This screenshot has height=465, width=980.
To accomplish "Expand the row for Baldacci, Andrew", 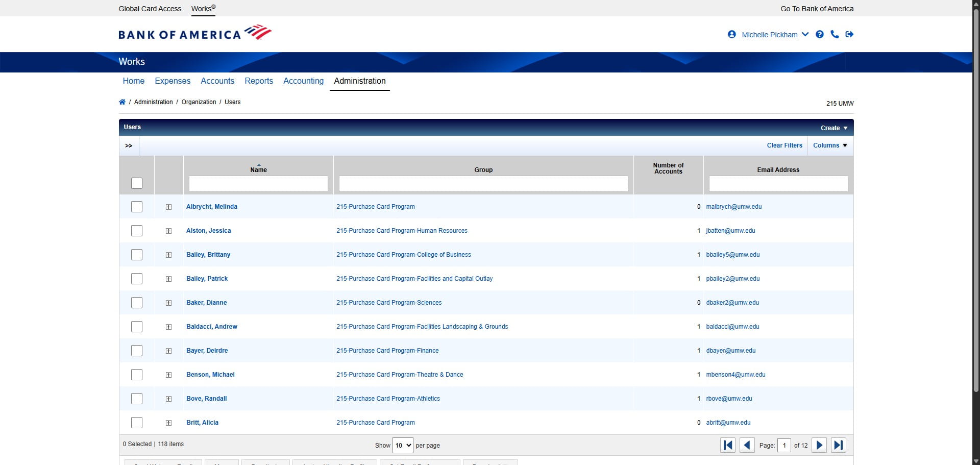I will 168,327.
